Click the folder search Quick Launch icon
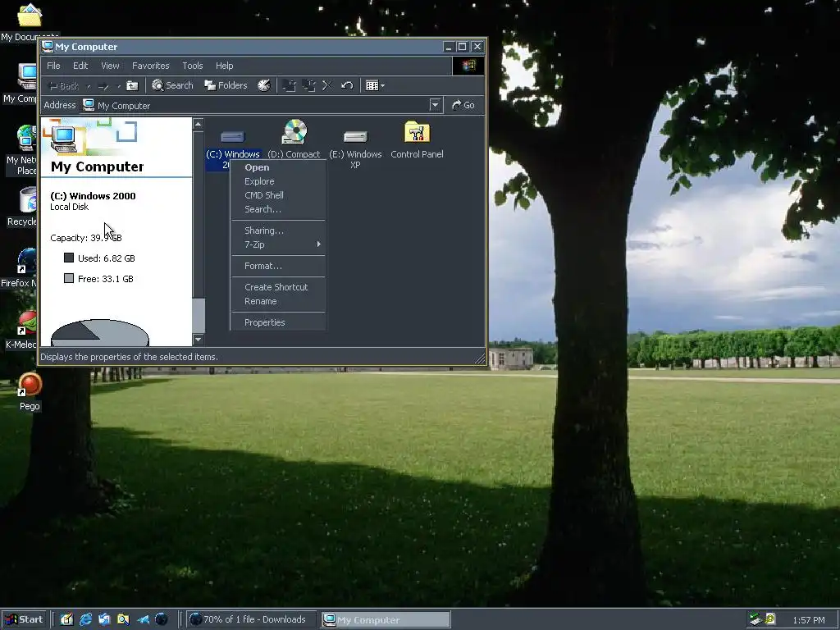This screenshot has width=840, height=630. pos(123,619)
